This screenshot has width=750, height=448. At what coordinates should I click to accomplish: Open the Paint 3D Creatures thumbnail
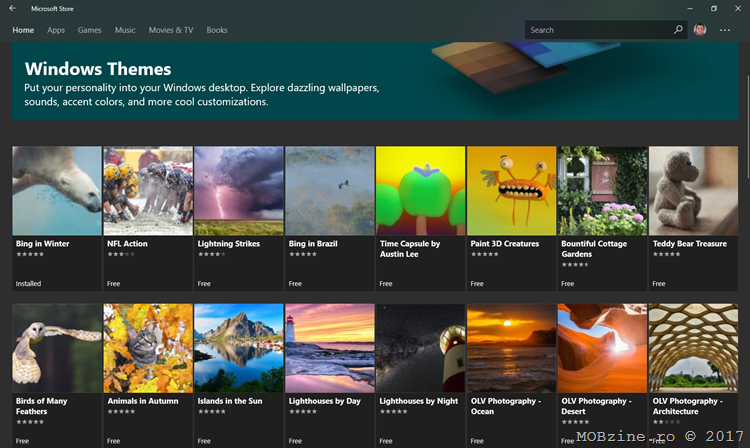(x=512, y=191)
